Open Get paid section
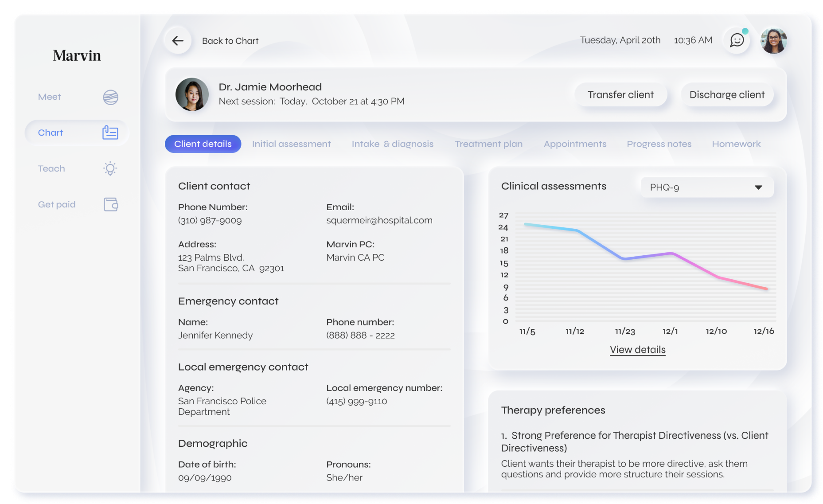 77,204
